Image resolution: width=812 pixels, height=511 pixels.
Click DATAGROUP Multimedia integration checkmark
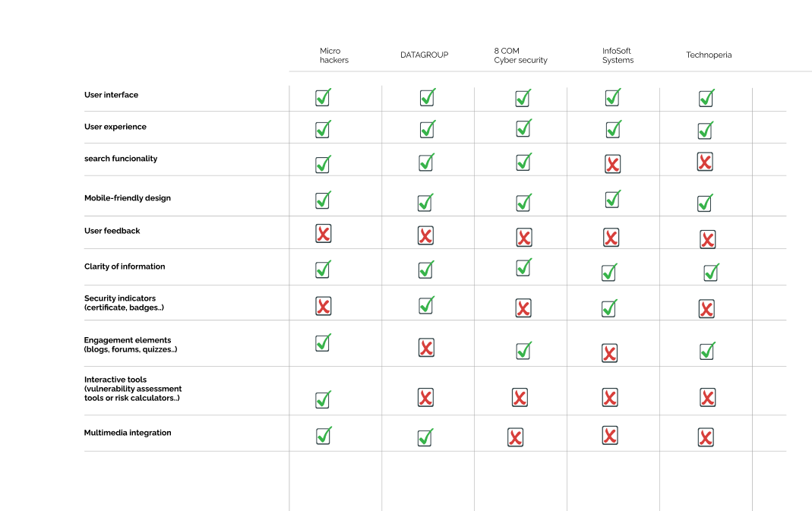pyautogui.click(x=425, y=438)
